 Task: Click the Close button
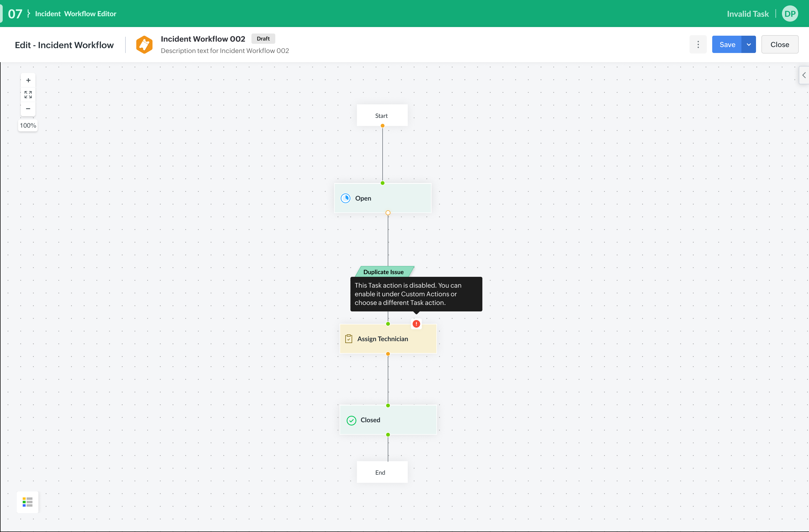click(x=780, y=45)
